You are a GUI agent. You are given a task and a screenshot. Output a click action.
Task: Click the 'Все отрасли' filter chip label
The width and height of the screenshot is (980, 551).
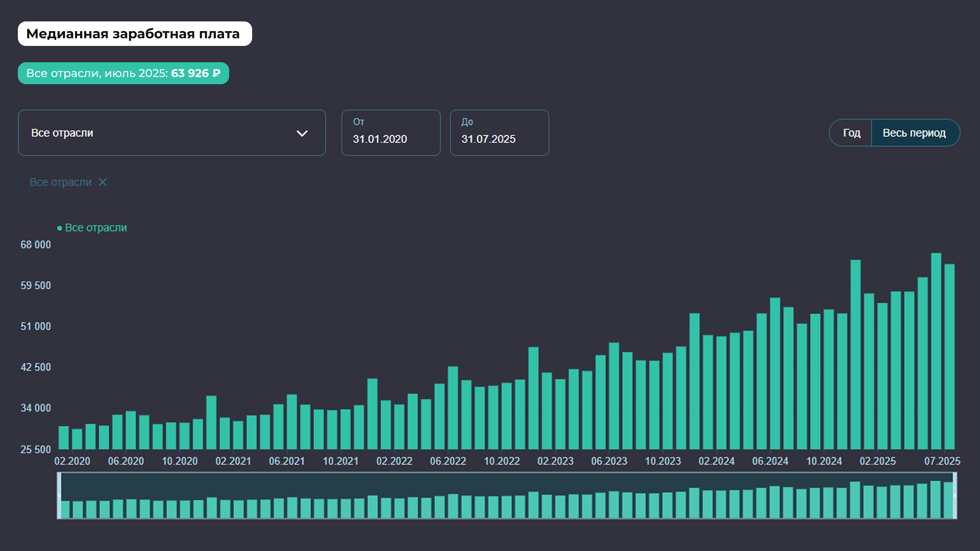(x=61, y=182)
